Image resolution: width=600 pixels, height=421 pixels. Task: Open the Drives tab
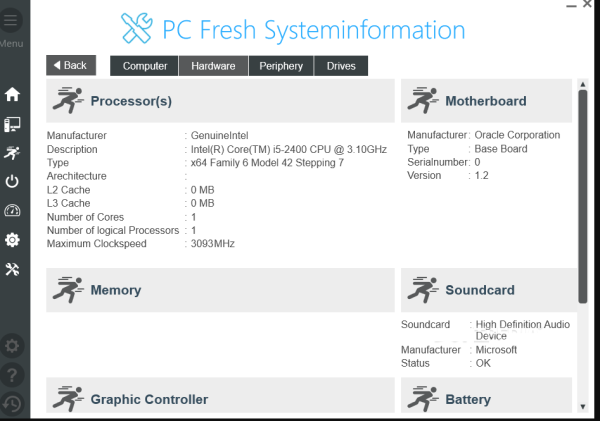341,66
